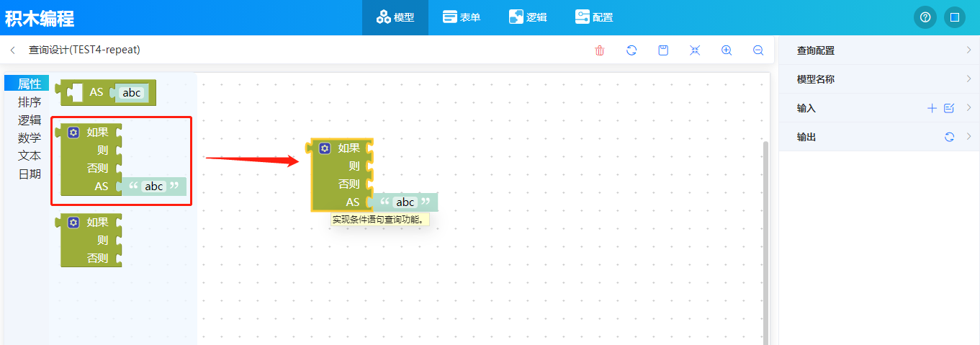
Task: Switch to the 表单 tab
Action: pos(462,17)
